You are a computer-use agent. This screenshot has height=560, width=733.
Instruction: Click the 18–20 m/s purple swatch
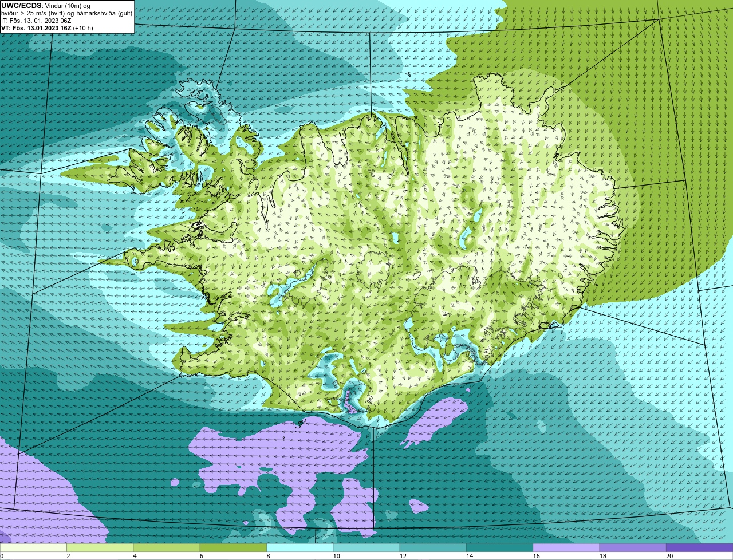pos(633,547)
